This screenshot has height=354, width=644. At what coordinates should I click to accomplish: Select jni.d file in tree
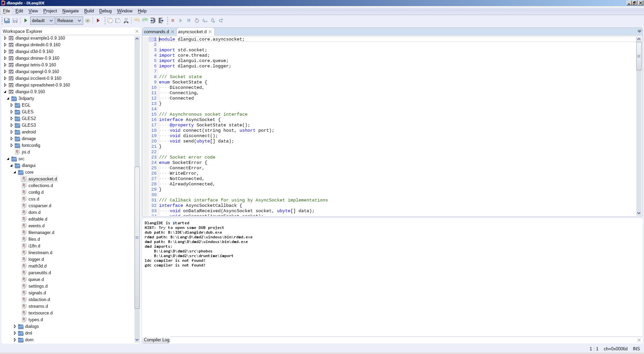click(x=25, y=152)
